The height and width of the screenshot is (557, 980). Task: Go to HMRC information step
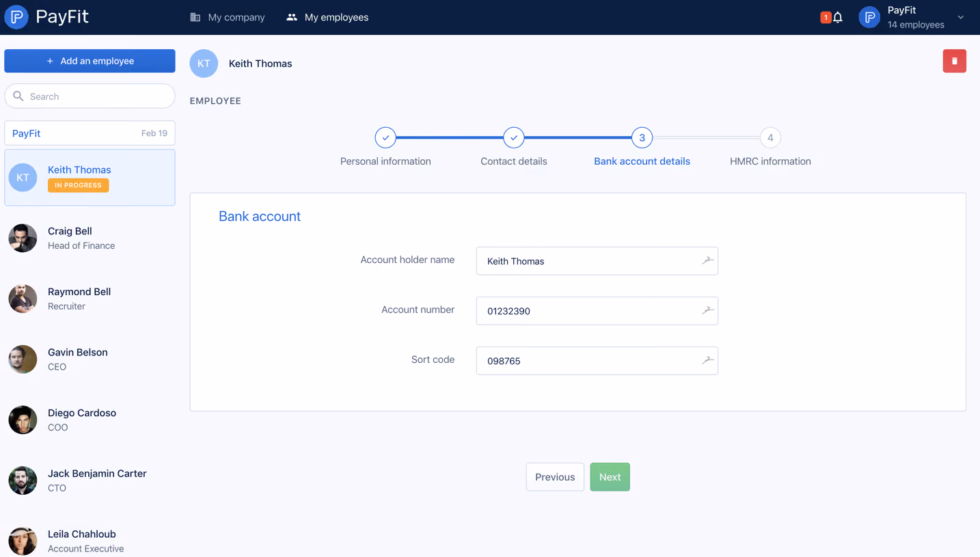point(770,148)
